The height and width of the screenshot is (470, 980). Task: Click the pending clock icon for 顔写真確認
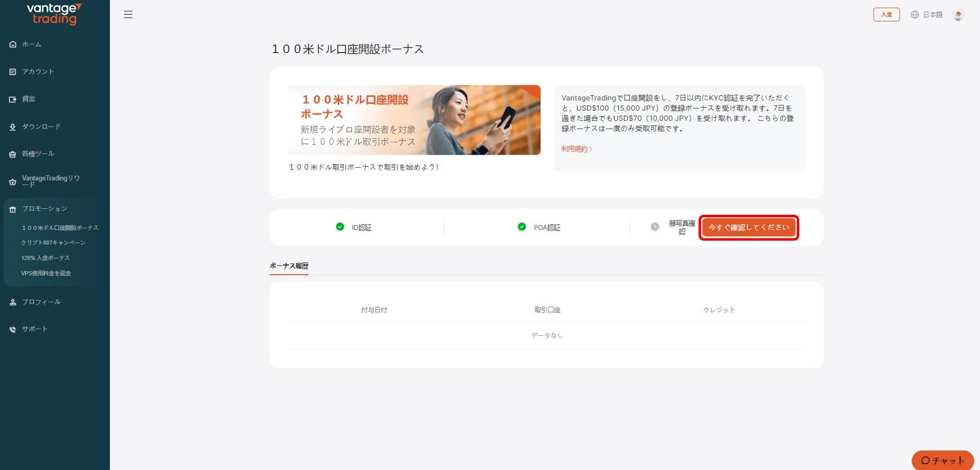[x=655, y=227]
